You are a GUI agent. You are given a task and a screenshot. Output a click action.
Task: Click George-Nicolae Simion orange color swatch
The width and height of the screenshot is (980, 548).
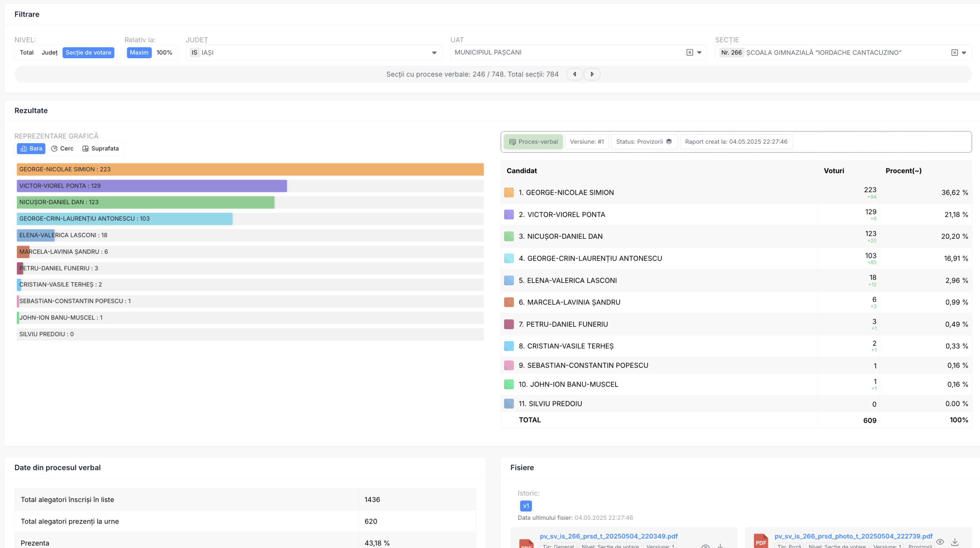(509, 192)
